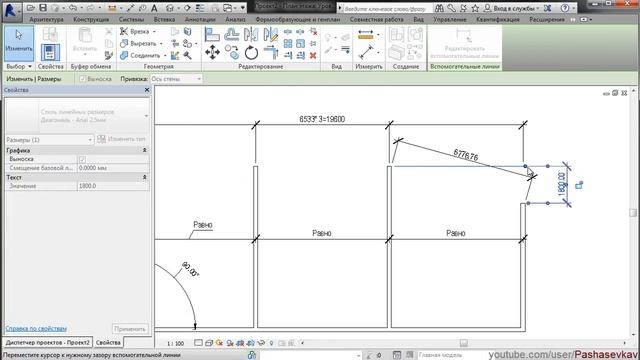The height and width of the screenshot is (360, 640).
Task: Click the red Delete X icon
Action: click(313, 55)
